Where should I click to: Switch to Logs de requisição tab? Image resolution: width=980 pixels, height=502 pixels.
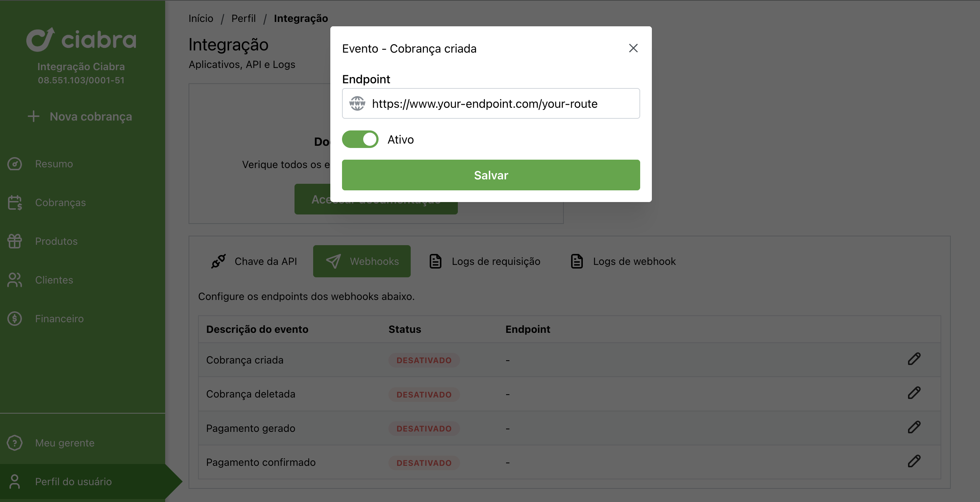coord(485,261)
